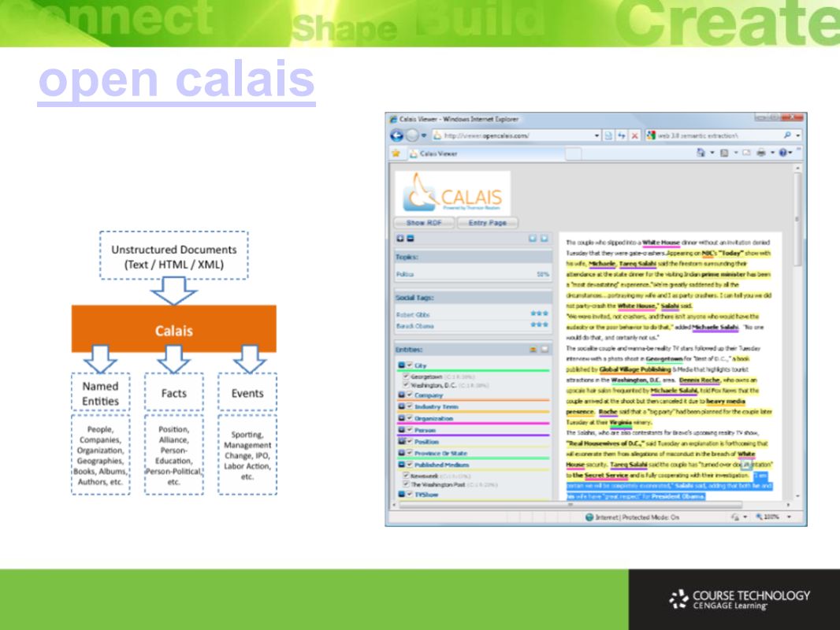Click the Show RDF button
840x630 pixels.
pos(424,223)
